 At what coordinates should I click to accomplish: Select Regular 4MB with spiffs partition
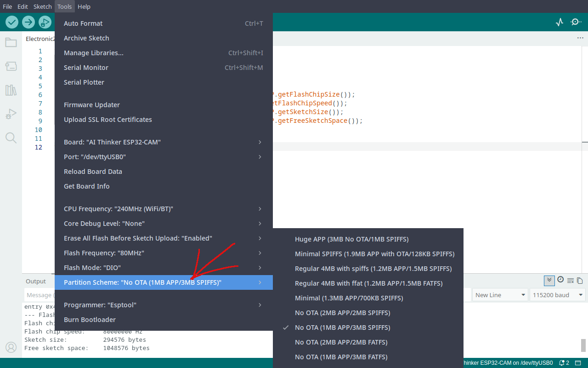(368, 269)
